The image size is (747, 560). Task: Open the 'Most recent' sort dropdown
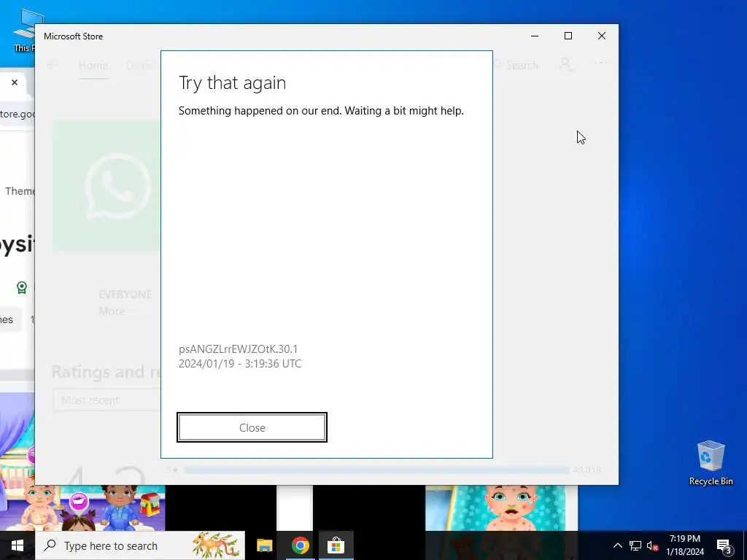[107, 400]
